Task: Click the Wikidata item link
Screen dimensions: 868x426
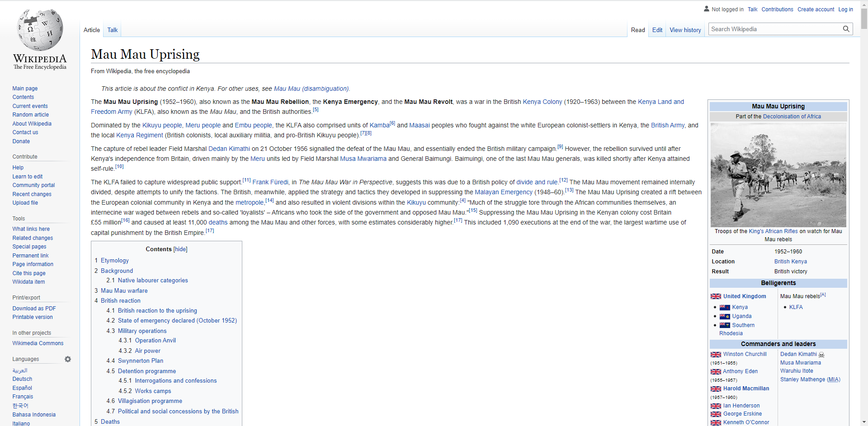Action: point(28,282)
